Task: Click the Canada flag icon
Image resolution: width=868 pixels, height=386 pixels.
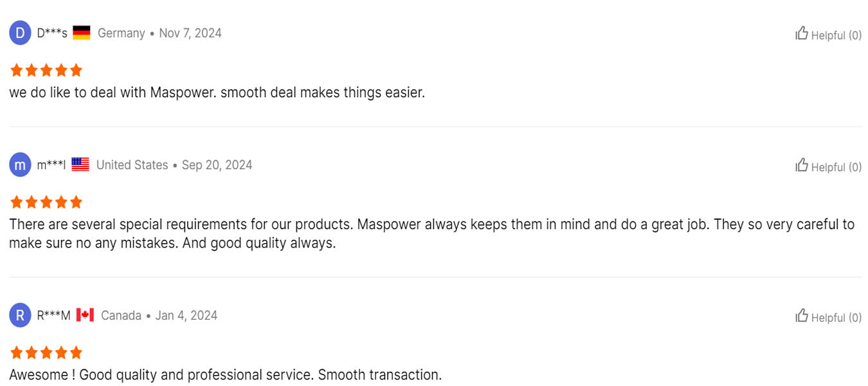Action: [85, 315]
